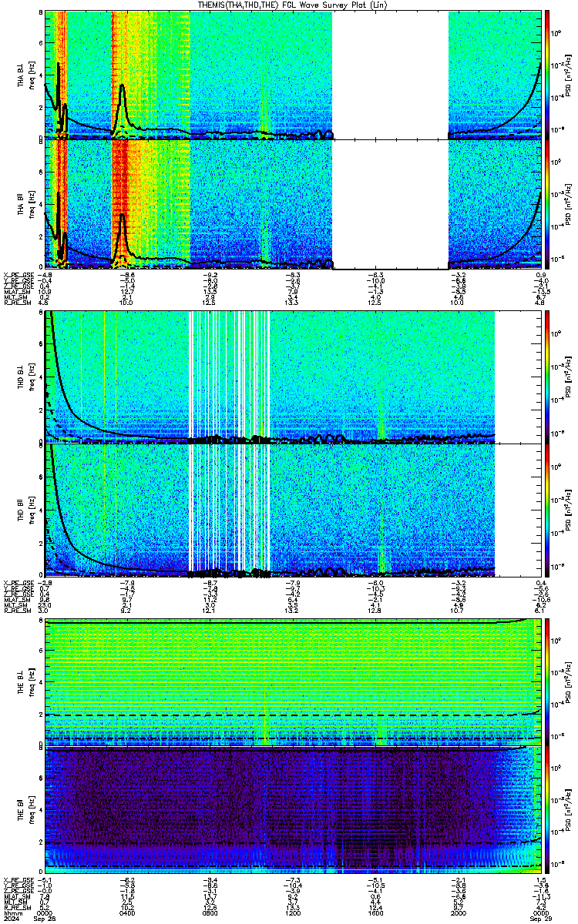Image resolution: width=578 pixels, height=924 pixels.
Task: Select the THD B∥ spectrogram panel
Action: point(294,510)
